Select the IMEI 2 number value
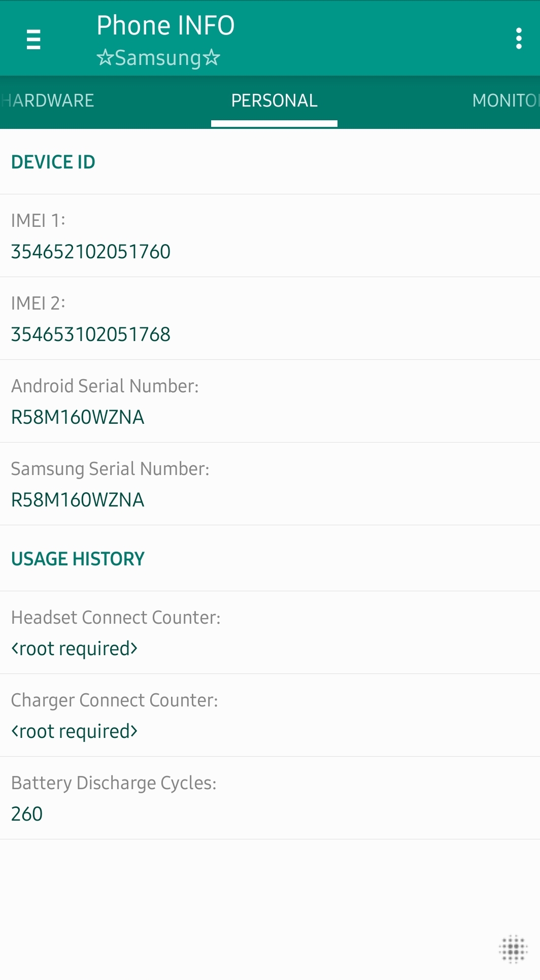The height and width of the screenshot is (980, 540). point(91,334)
